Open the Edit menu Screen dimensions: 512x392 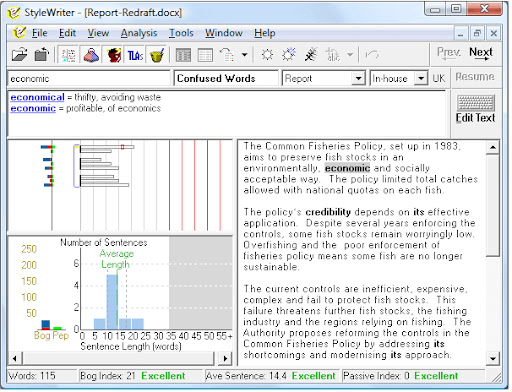tap(67, 33)
